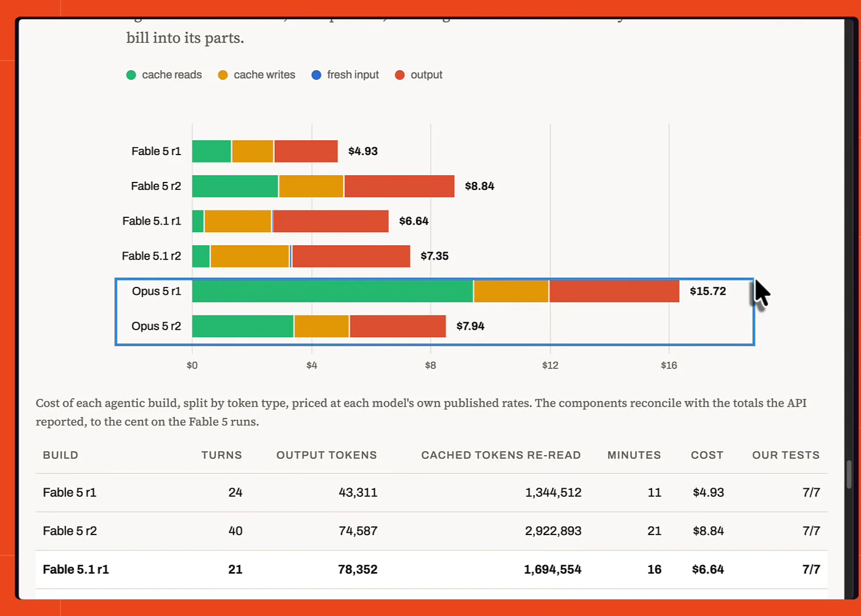Select the green segment of Opus 5 r2 bar
This screenshot has height=616, width=861.
pos(242,326)
